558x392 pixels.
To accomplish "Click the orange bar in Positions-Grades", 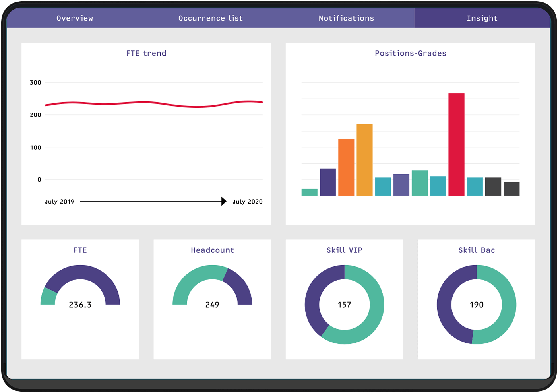I will 346,167.
